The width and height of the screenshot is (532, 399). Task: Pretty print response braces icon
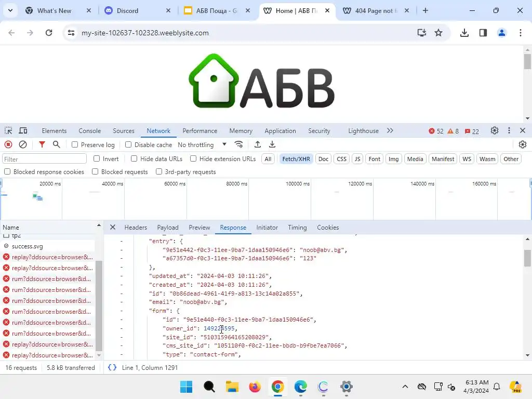point(112,367)
